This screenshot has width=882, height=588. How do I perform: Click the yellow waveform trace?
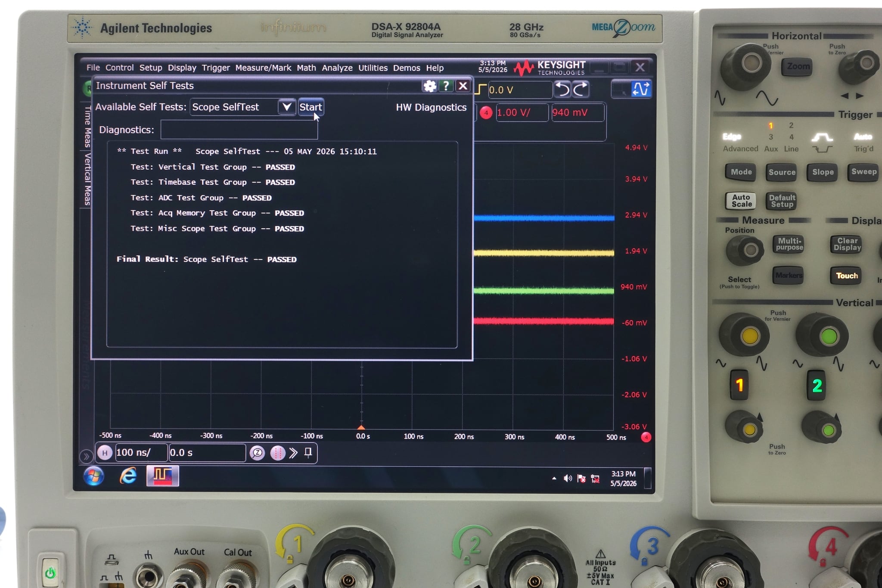(544, 253)
